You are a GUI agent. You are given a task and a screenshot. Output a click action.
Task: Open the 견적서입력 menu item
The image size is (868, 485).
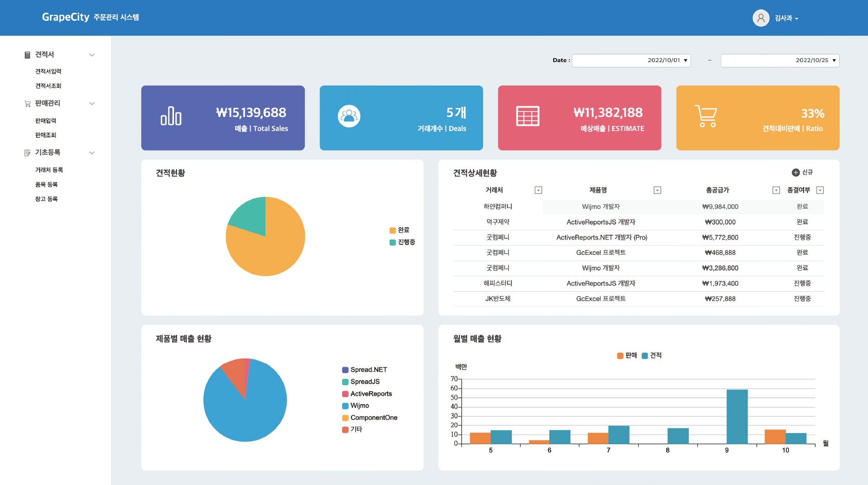(48, 71)
